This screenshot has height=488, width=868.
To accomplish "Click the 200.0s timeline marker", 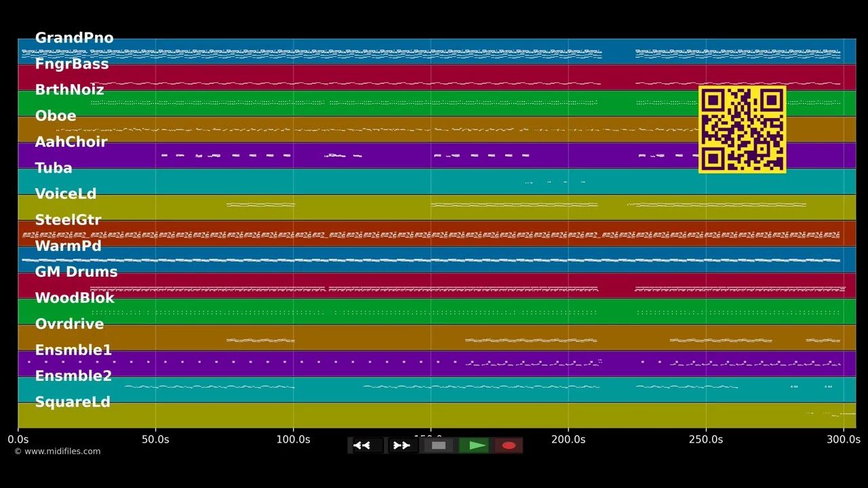I will pyautogui.click(x=568, y=439).
